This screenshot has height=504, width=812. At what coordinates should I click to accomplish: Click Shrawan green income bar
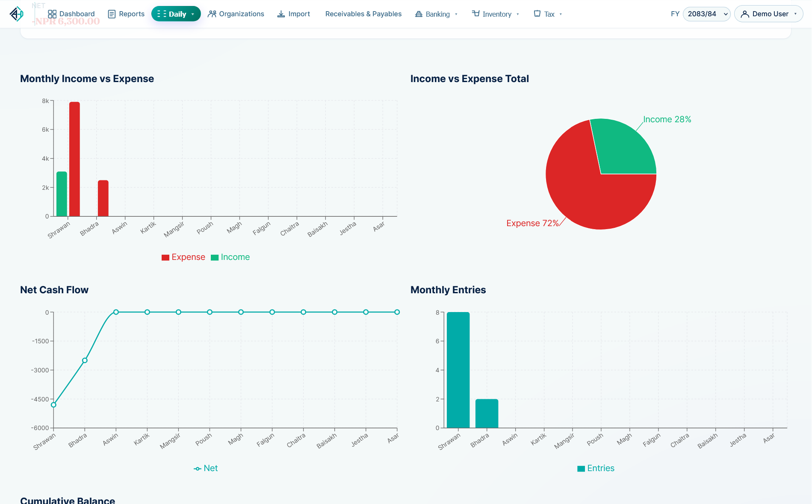point(62,194)
